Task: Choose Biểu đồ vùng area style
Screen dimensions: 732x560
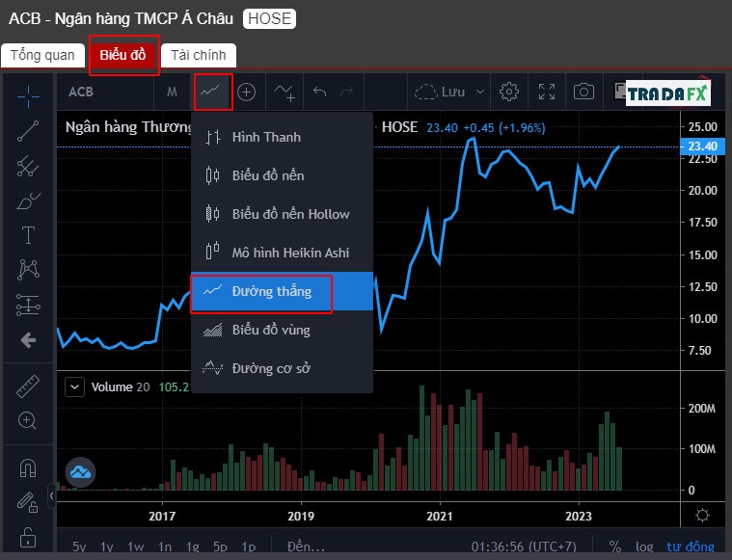Action: [x=282, y=330]
